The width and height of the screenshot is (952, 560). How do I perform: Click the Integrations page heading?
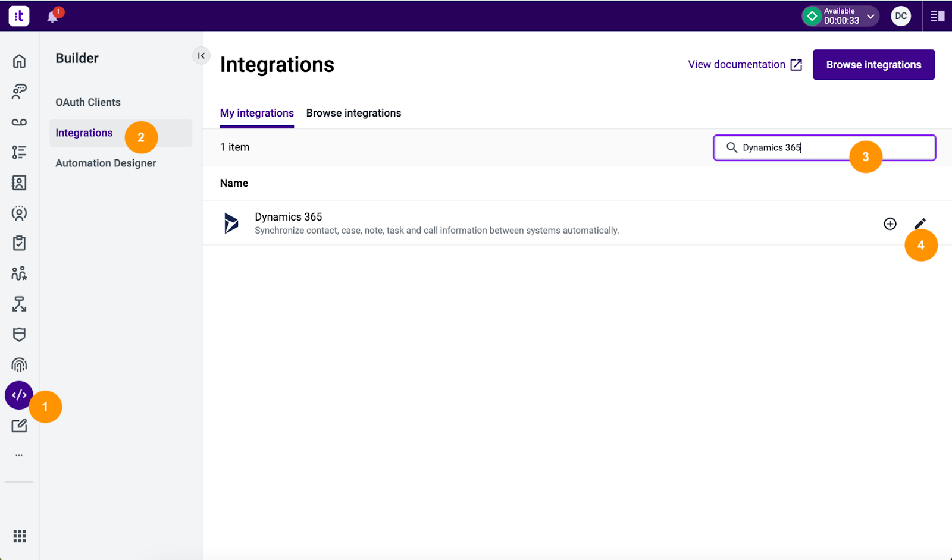(277, 64)
